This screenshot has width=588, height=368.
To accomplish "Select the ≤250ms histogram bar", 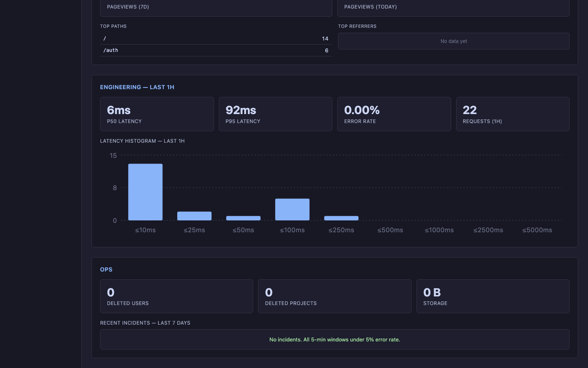I will tap(341, 218).
